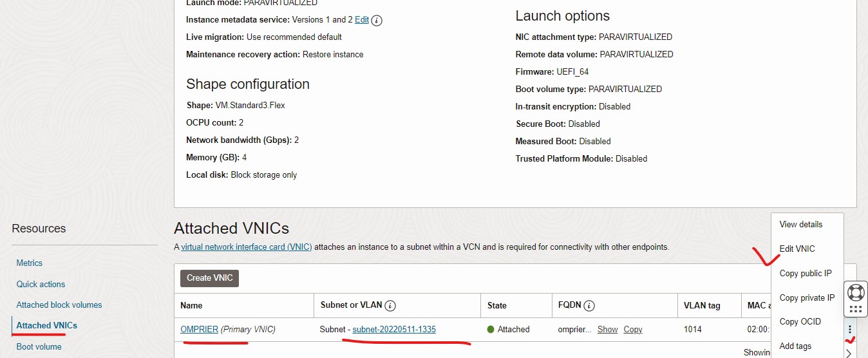
Task: Click the info icon next to Subnet or VLAN
Action: pos(390,306)
